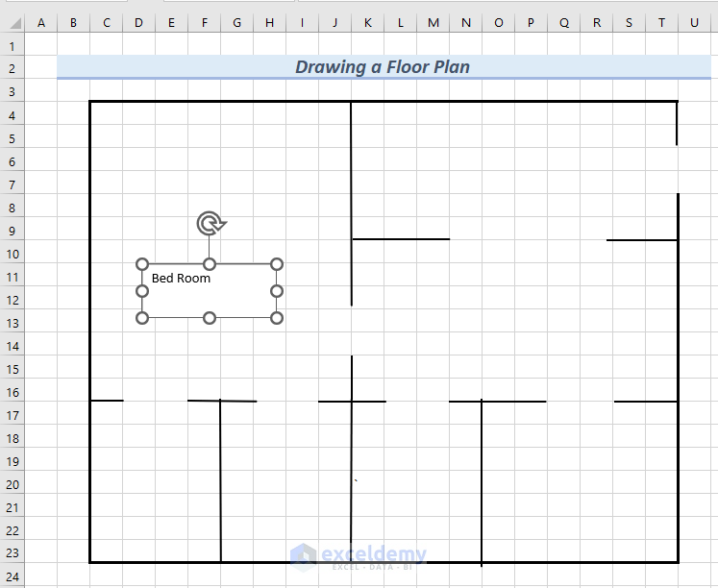Select column Q header

coord(563,23)
